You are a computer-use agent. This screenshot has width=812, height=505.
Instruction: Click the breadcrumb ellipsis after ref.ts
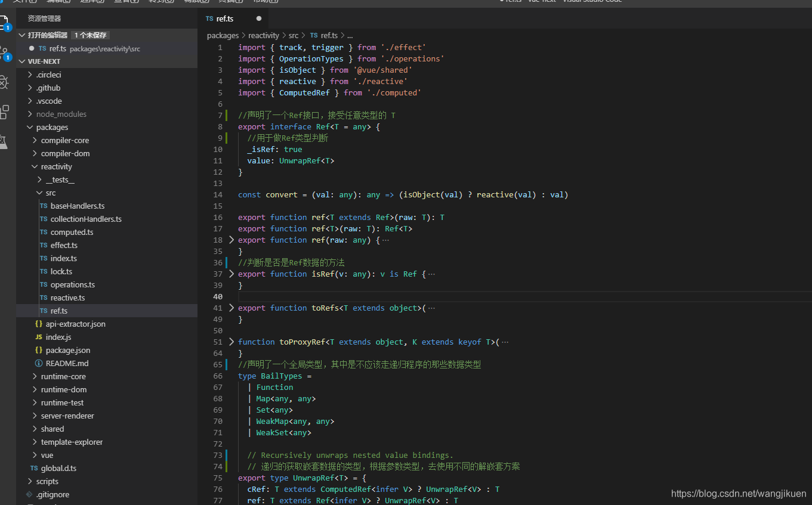pyautogui.click(x=350, y=36)
